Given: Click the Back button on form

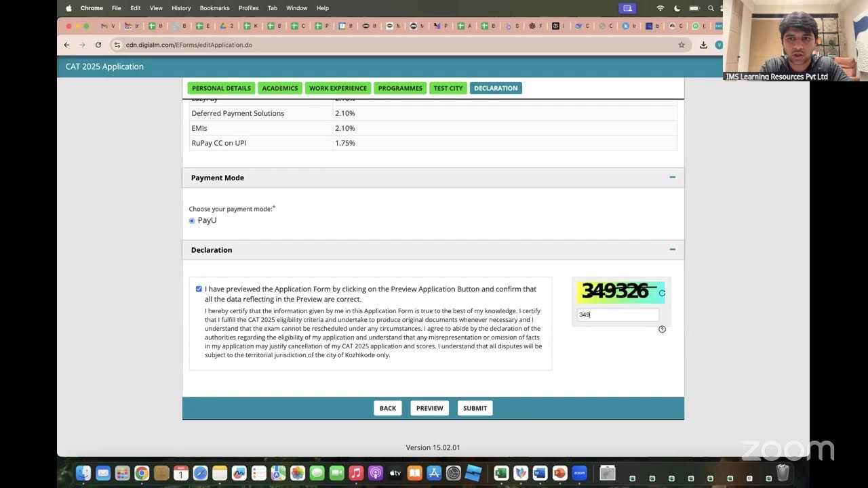Looking at the screenshot, I should pos(388,408).
